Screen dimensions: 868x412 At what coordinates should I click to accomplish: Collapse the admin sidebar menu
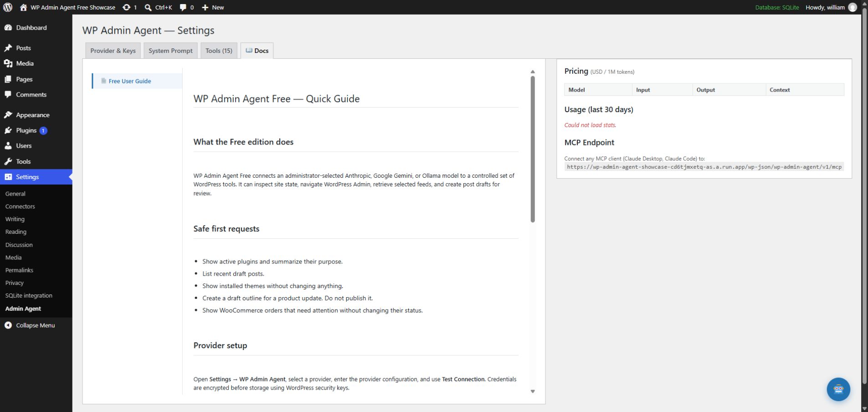(x=36, y=325)
